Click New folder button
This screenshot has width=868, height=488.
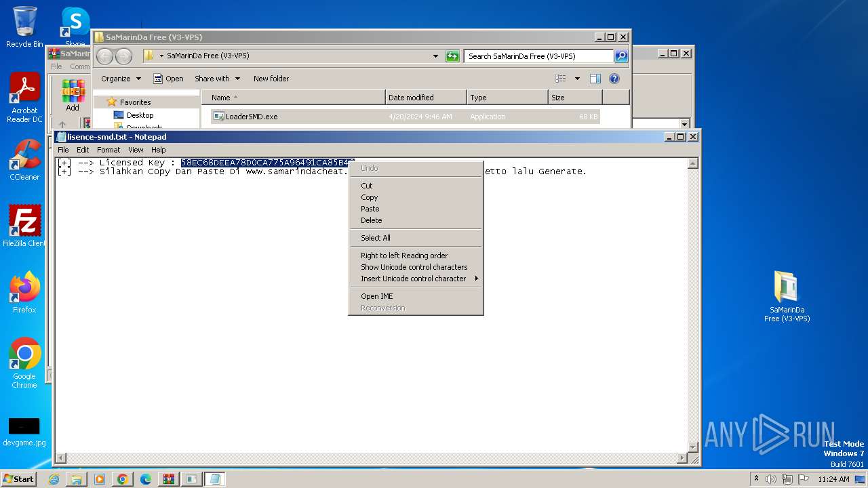pos(271,79)
